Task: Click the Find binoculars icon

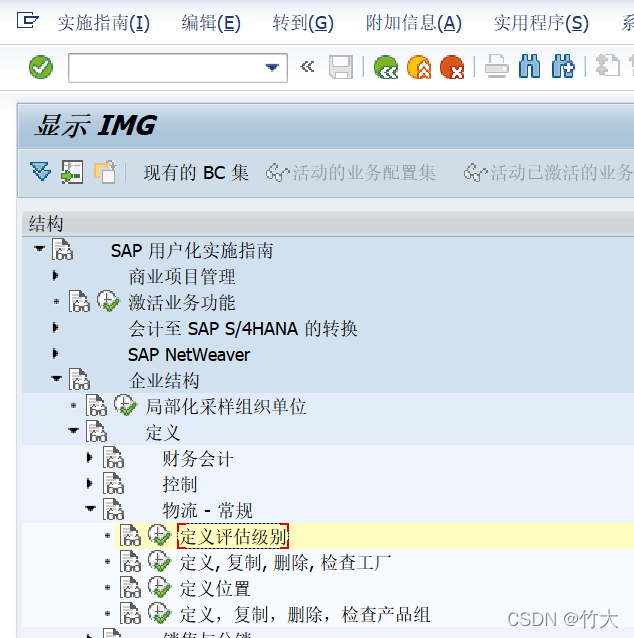Action: coord(530,66)
